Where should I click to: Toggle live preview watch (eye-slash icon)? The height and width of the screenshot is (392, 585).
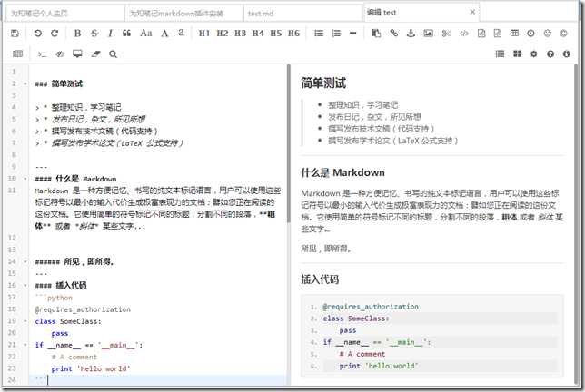pyautogui.click(x=60, y=54)
